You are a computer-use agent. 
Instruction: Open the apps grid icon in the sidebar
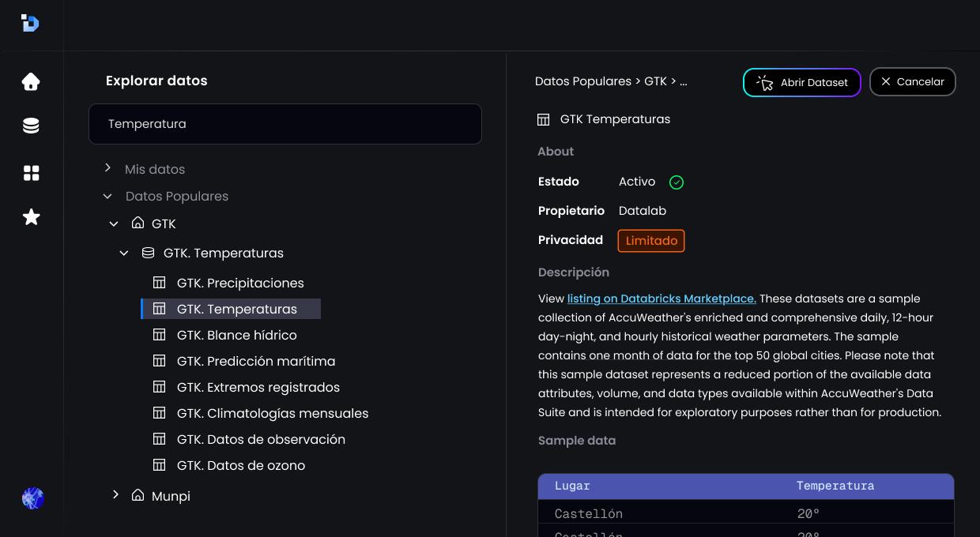click(31, 173)
